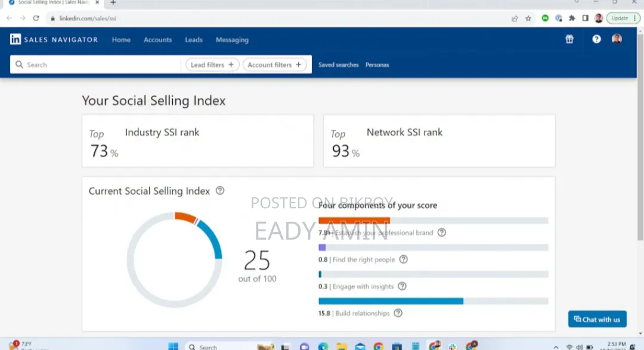Open the Accounts menu item
The image size is (644, 350).
(157, 39)
